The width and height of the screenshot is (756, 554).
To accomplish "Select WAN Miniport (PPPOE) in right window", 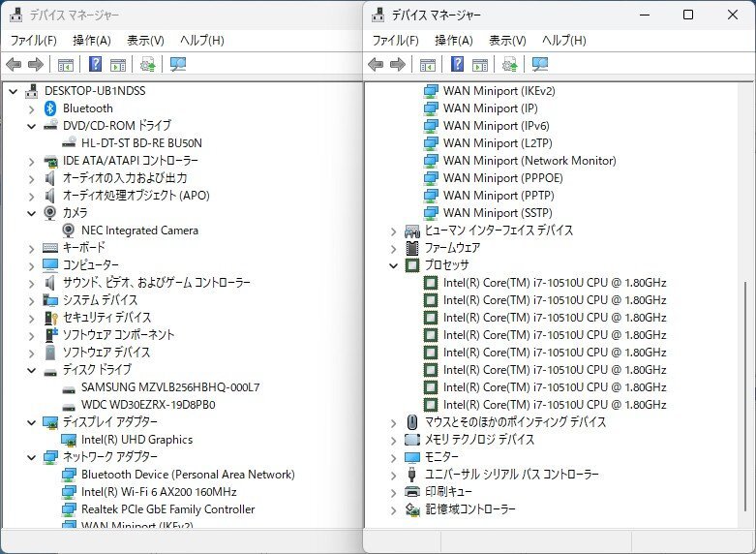I will pos(503,178).
